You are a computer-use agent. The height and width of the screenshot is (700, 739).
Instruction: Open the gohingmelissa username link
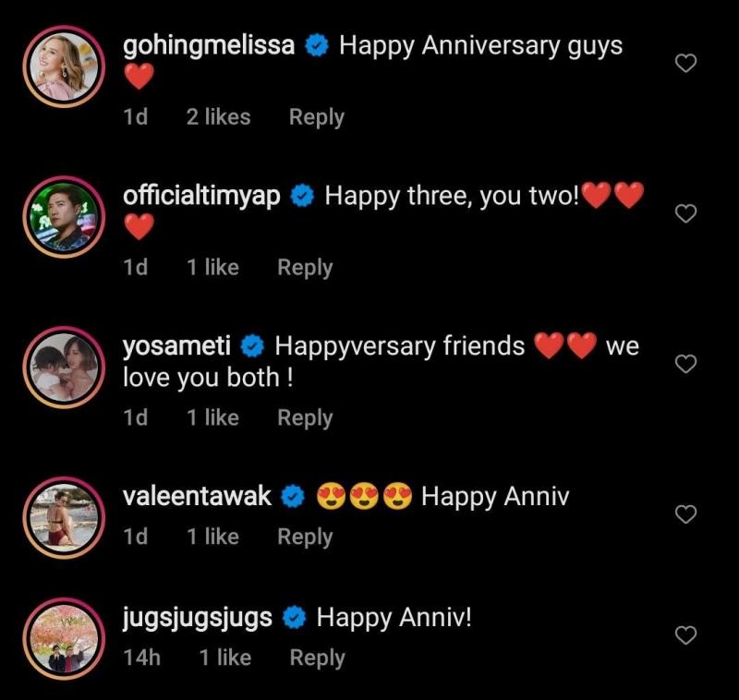click(209, 46)
